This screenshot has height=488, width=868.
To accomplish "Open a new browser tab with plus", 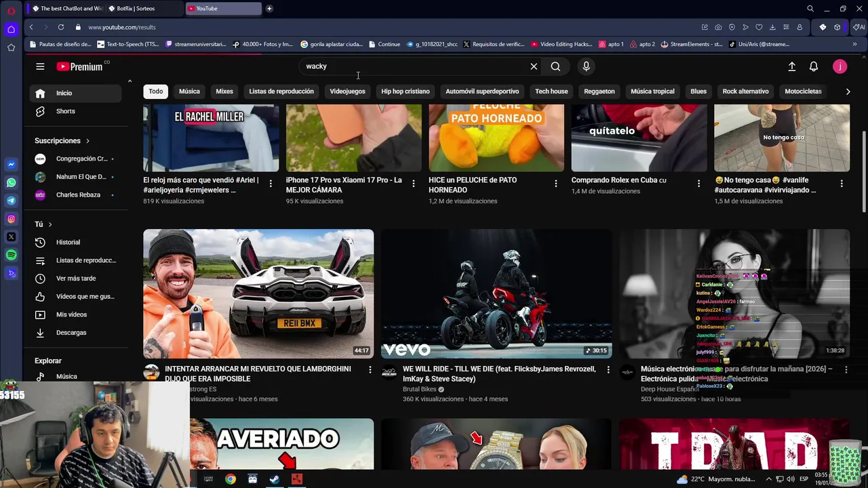I will tap(269, 9).
